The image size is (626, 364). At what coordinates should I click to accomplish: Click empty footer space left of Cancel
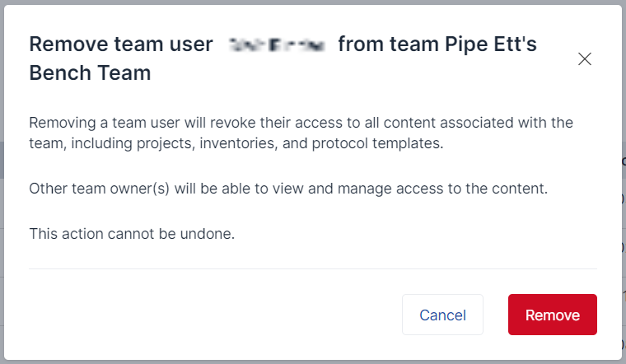[206, 315]
